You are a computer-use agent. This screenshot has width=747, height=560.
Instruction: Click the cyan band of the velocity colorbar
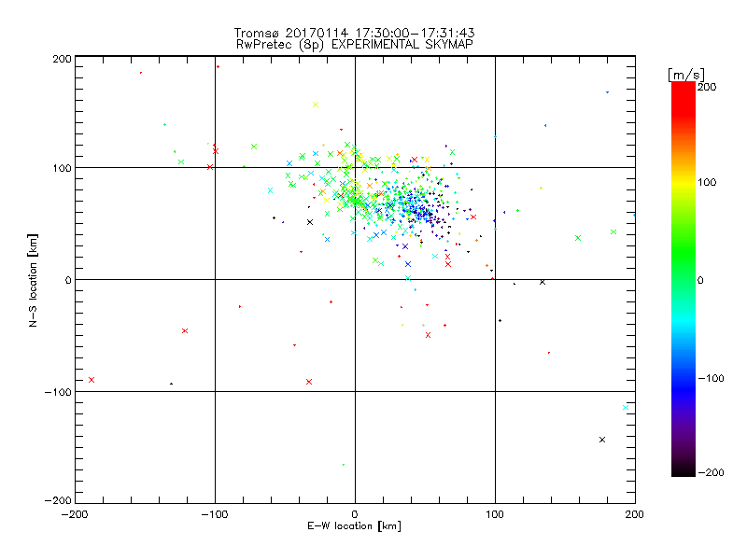(x=684, y=319)
